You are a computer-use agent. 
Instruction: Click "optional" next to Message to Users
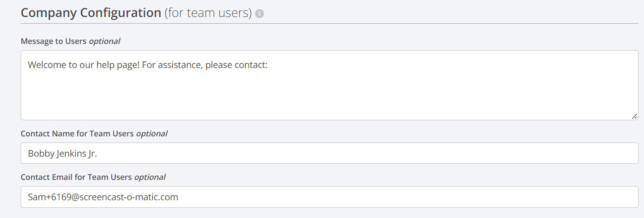click(104, 41)
